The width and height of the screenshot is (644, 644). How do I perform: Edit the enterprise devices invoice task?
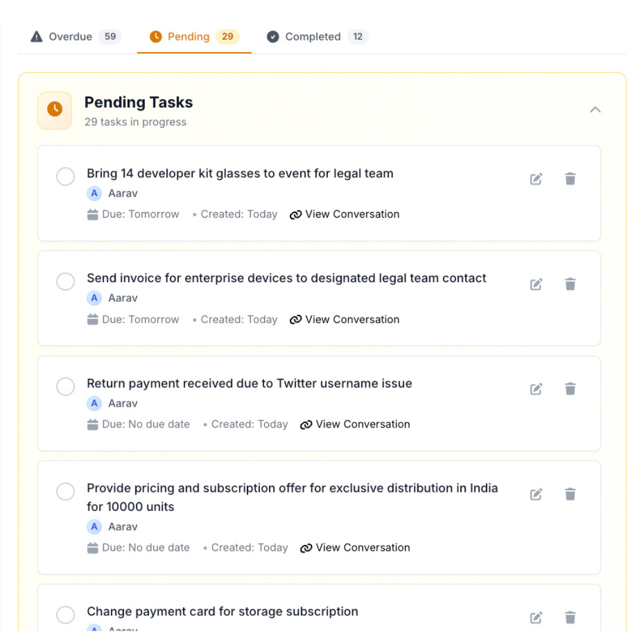(536, 284)
